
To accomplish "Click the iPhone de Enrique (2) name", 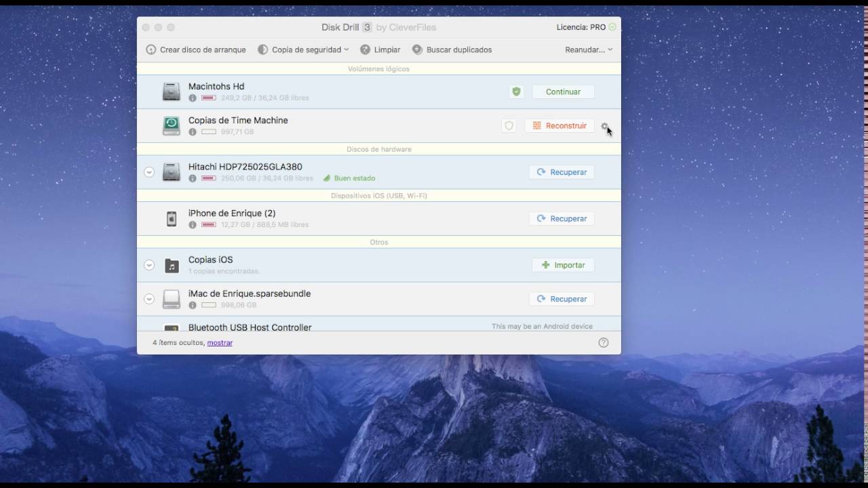I will coord(232,213).
